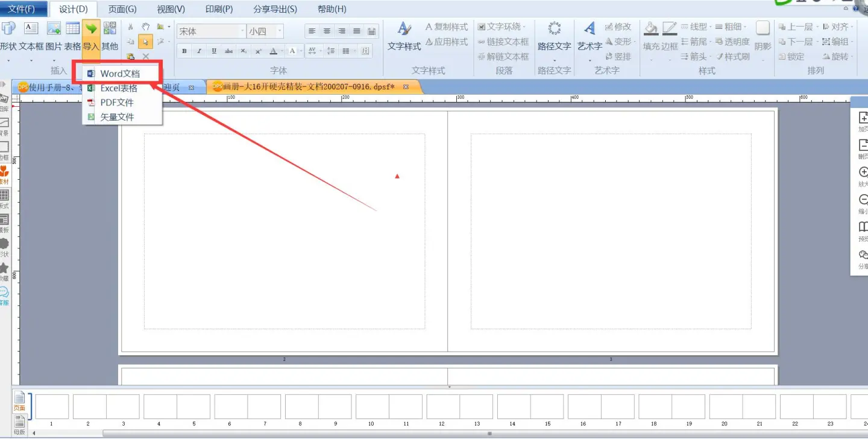Click the scissors cut icon

coord(131,27)
